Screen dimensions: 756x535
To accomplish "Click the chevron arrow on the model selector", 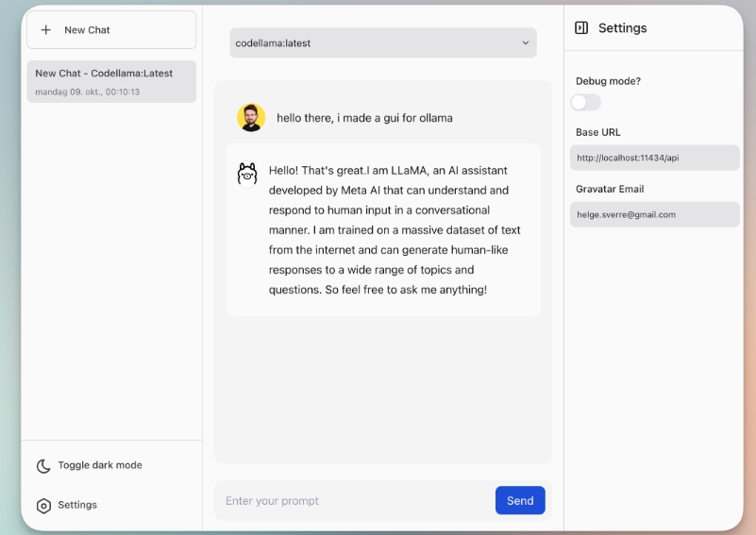I will (526, 42).
